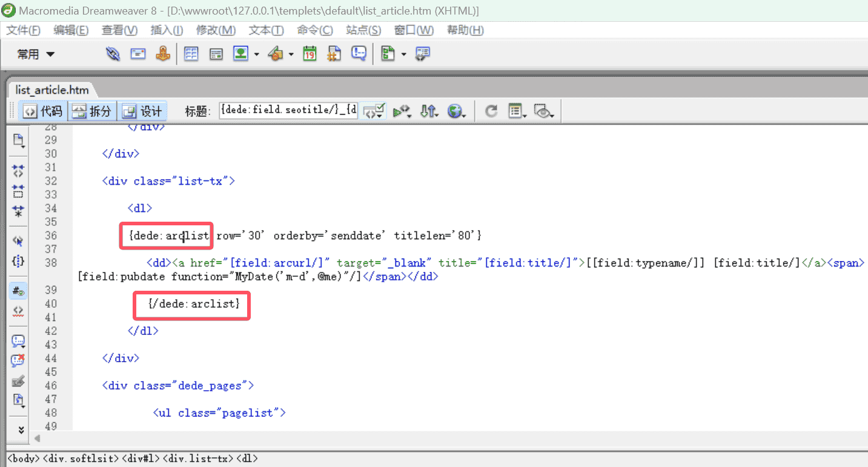
Task: Expand the visual aids eye dropdown
Action: (544, 111)
